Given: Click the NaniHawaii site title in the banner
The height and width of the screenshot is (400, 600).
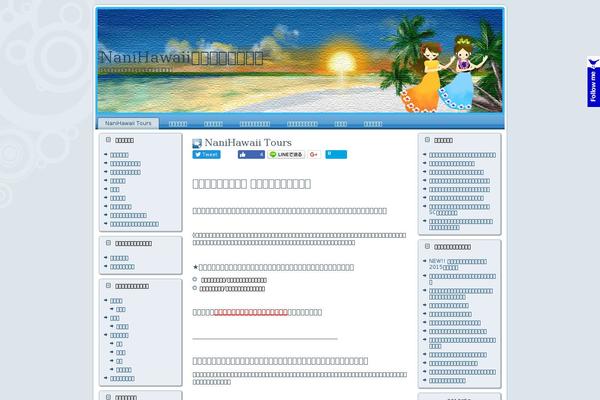Looking at the screenshot, I should point(181,58).
